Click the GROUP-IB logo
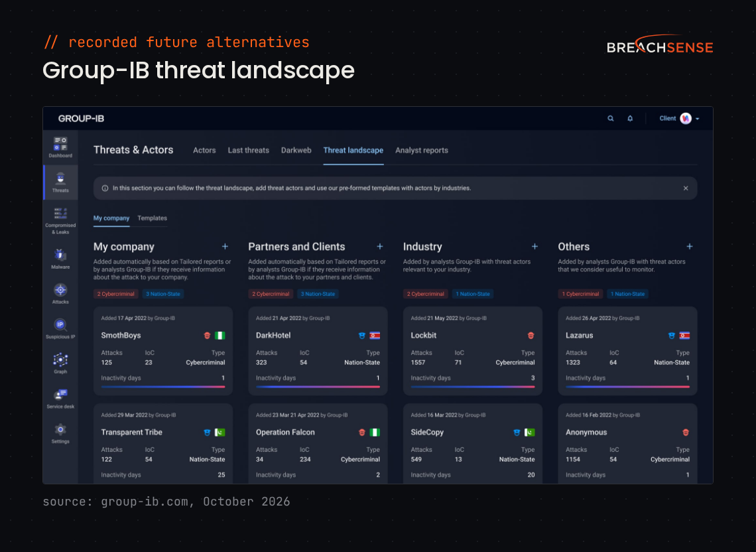Viewport: 756px width, 552px height. [81, 118]
